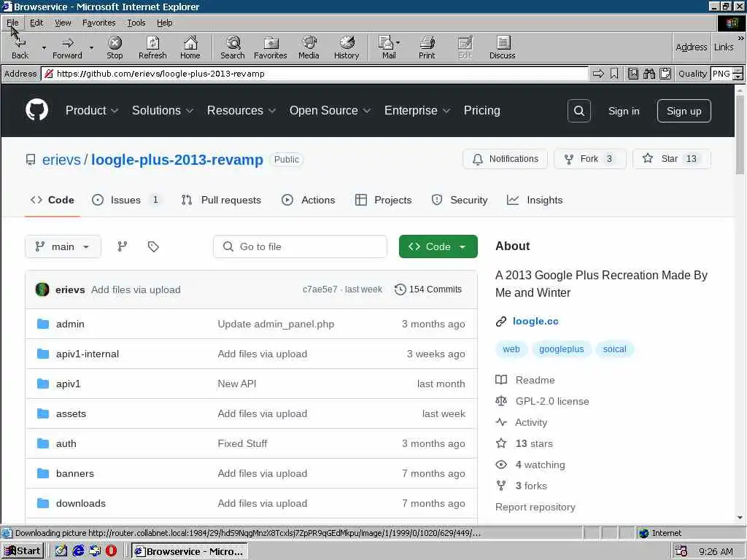Open the Edit menu
Screen dimensions: 747x560
tap(36, 23)
